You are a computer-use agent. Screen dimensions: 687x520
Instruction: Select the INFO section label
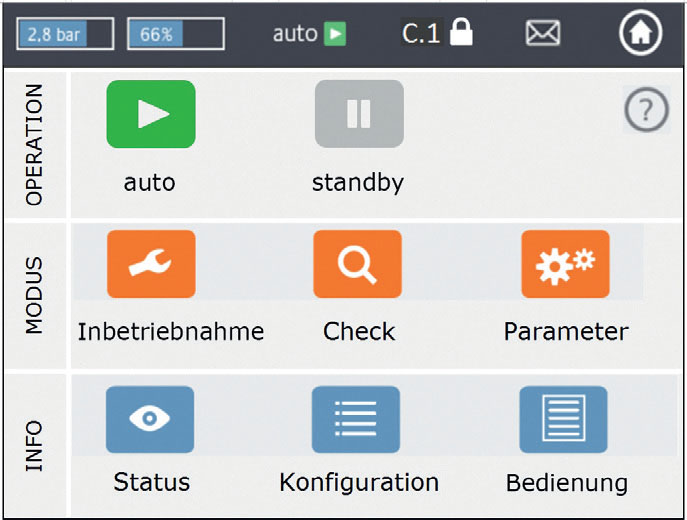point(34,446)
